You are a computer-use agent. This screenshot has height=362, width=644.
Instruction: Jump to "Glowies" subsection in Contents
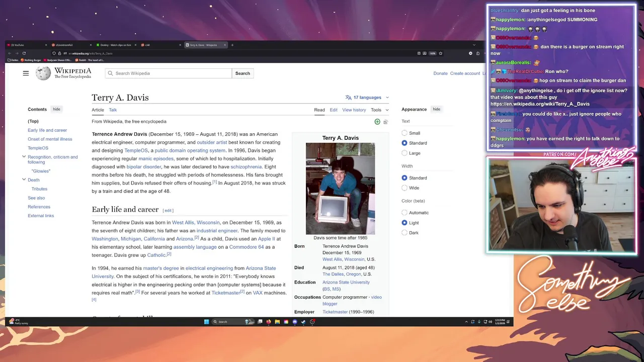tap(41, 171)
